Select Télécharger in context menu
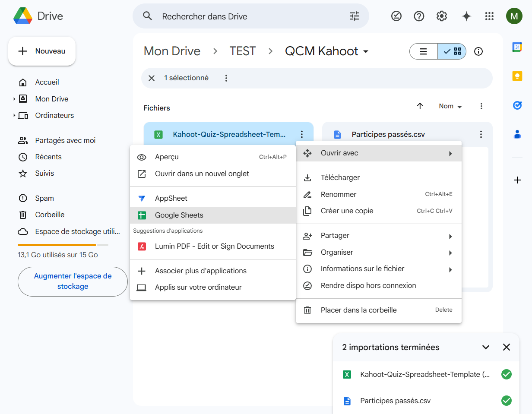532x414 pixels. pos(379,177)
